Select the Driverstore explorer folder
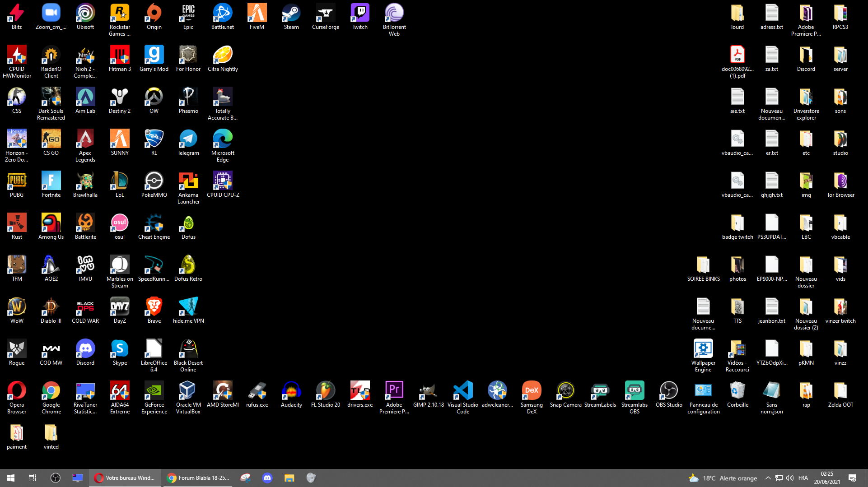The width and height of the screenshot is (868, 487). [x=806, y=104]
